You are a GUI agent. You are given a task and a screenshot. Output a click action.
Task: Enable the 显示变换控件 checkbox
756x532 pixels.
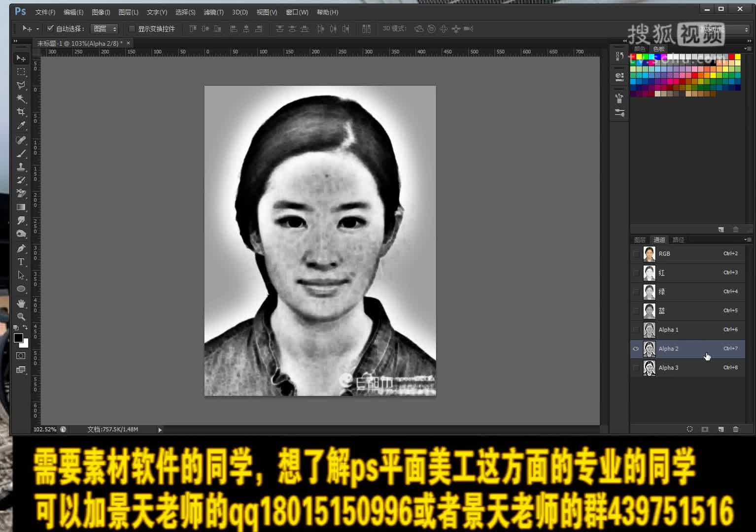[x=132, y=29]
